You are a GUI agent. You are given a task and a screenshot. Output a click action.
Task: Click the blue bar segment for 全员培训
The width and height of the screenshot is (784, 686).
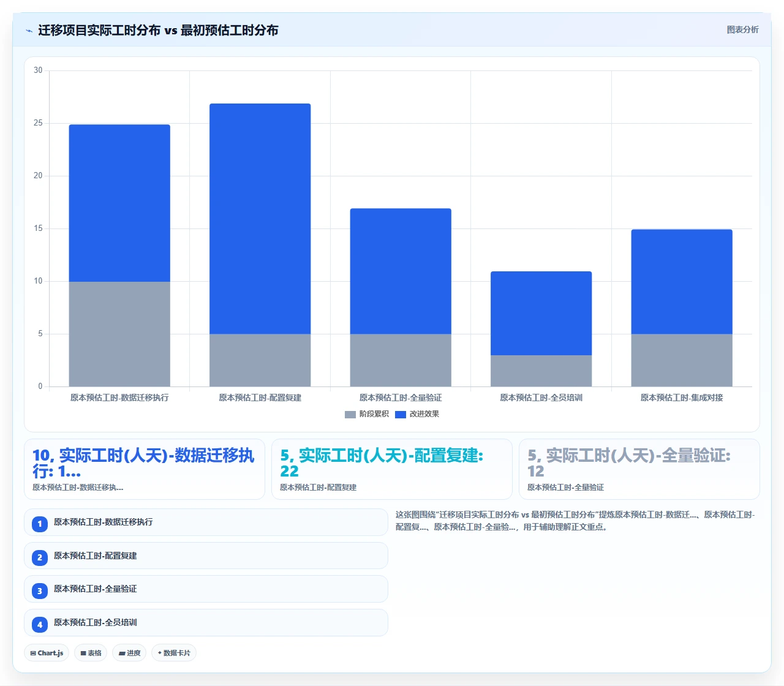click(541, 313)
